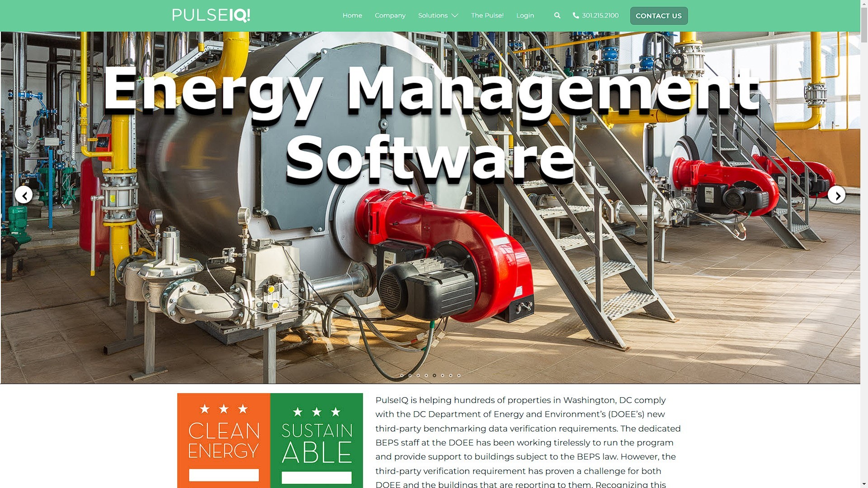Click the scrollbar down arrow
Screen dimensions: 868x488
click(864, 484)
